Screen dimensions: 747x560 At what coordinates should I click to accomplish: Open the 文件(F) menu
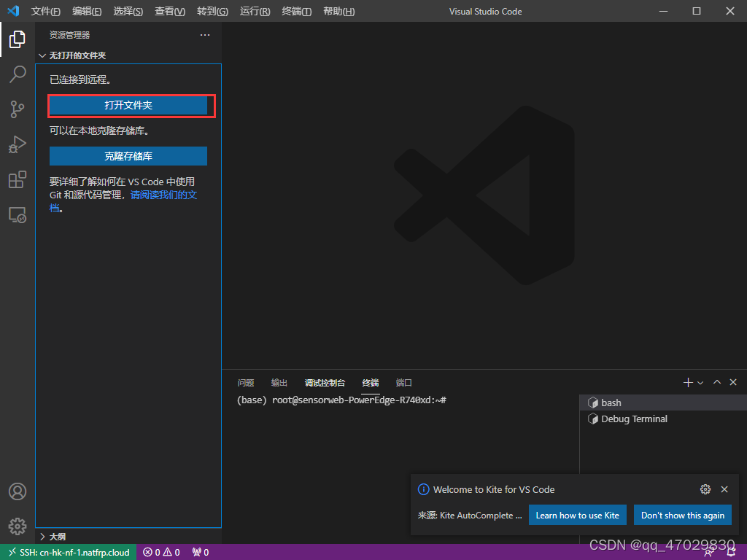point(46,11)
